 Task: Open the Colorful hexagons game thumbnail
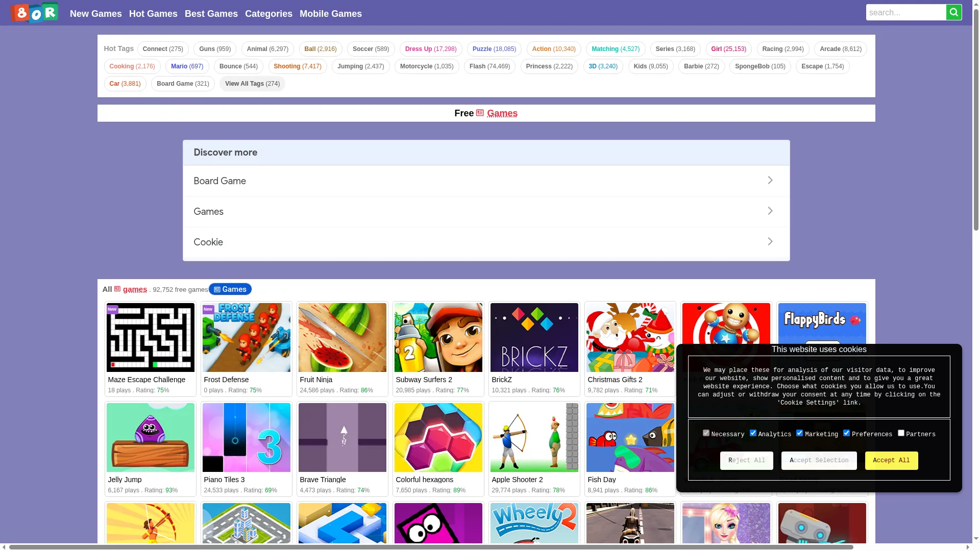(438, 437)
